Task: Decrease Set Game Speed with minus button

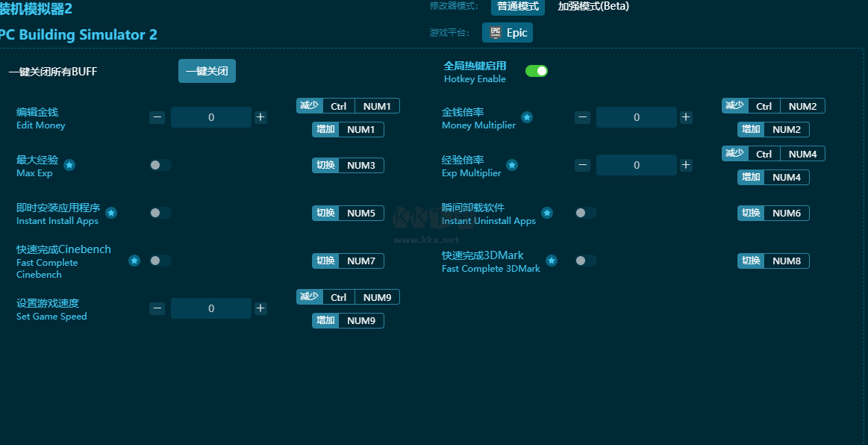Action: click(157, 308)
